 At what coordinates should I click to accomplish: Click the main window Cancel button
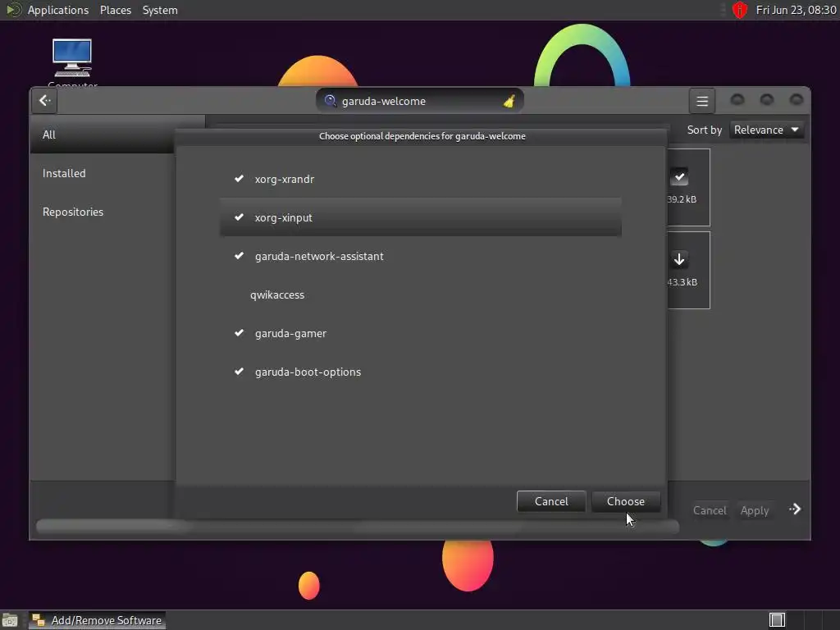click(x=710, y=510)
